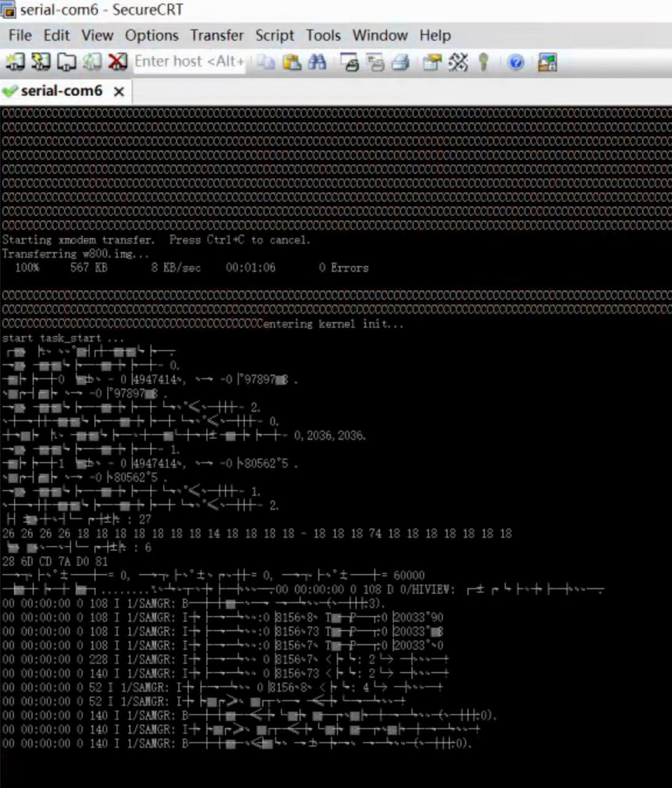Launch SecureFX from the toolbar icon
The height and width of the screenshot is (788, 672).
(547, 62)
